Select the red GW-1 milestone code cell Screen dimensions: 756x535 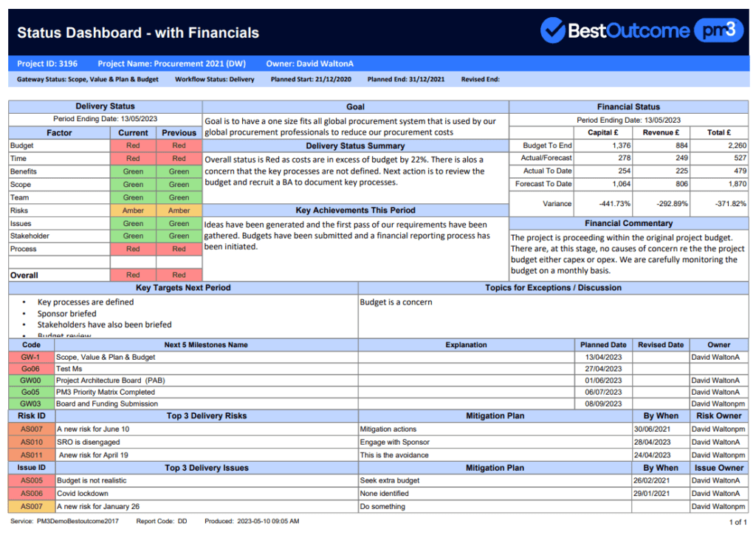[x=31, y=358]
